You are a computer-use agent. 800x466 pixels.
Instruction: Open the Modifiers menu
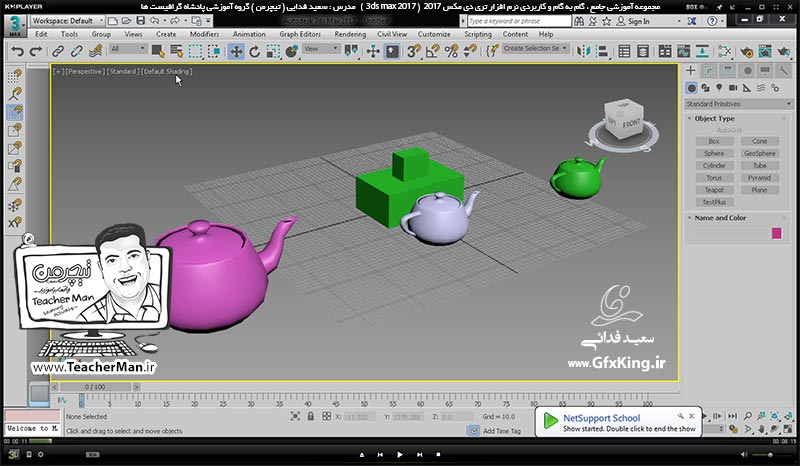[204, 34]
